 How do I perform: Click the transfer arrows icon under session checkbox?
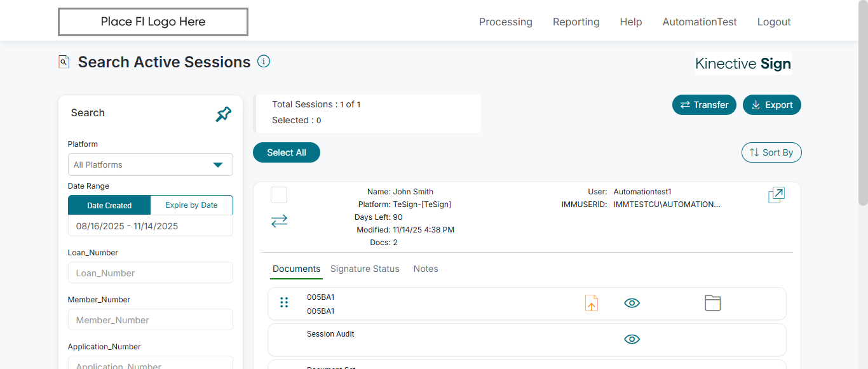click(x=279, y=220)
